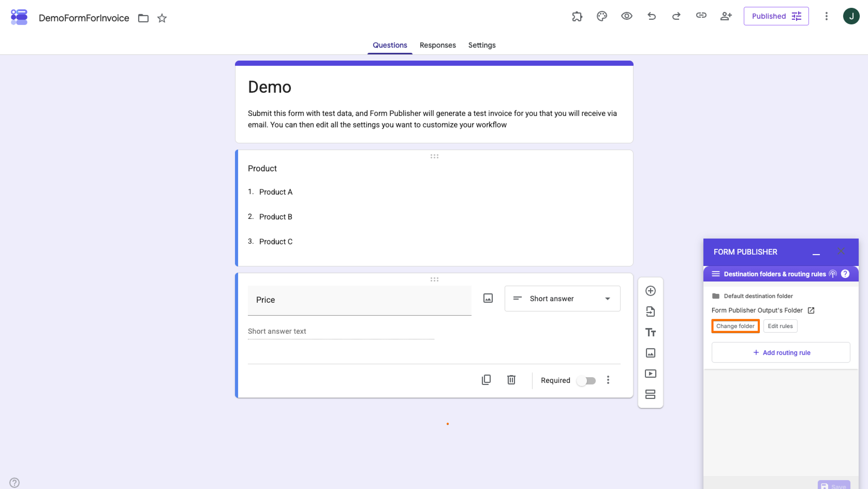Import questions icon in side toolbar
868x489 pixels.
point(650,311)
